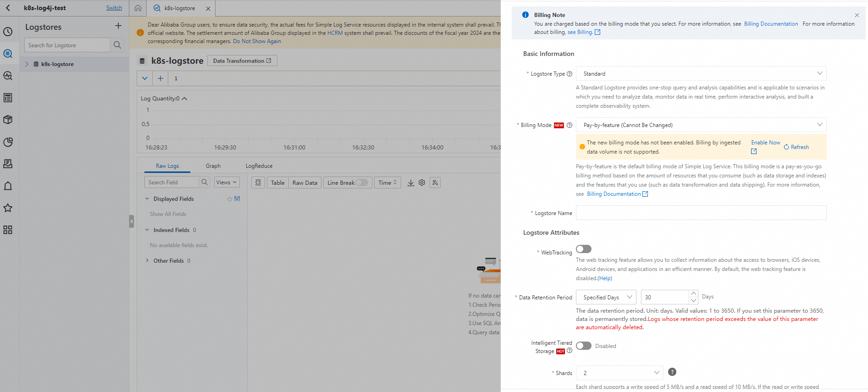Viewport: 868px width, 392px height.
Task: Collapse the Log Quantity chart
Action: 184,99
